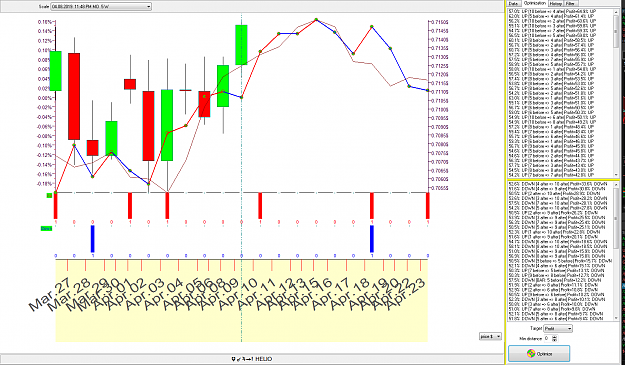This screenshot has width=625, height=365.
Task: Switch to the Data tab
Action: click(x=513, y=3)
